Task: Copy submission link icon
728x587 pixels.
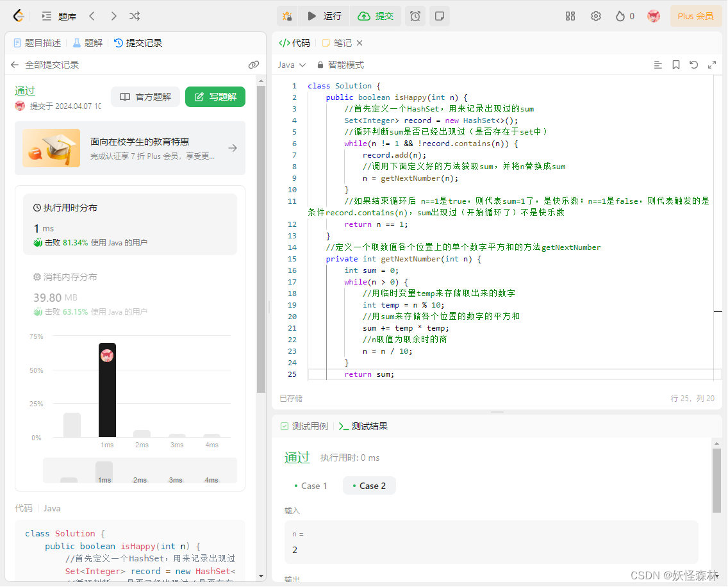Action: (254, 65)
